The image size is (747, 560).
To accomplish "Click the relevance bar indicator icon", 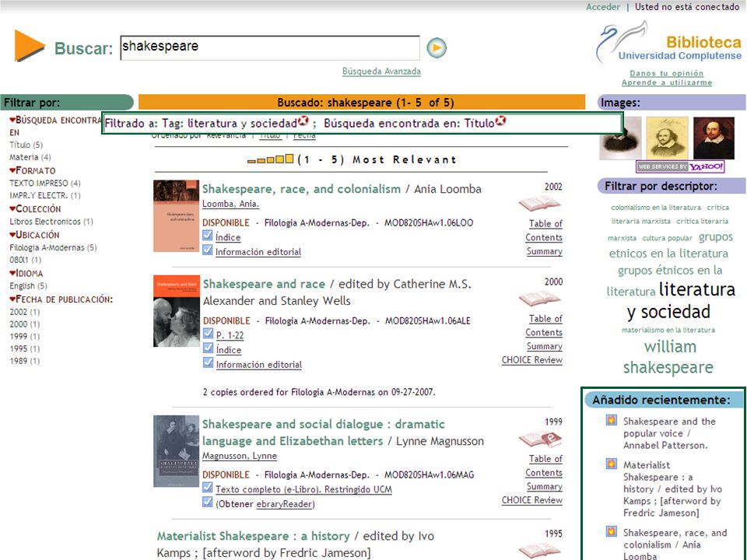I will click(271, 159).
